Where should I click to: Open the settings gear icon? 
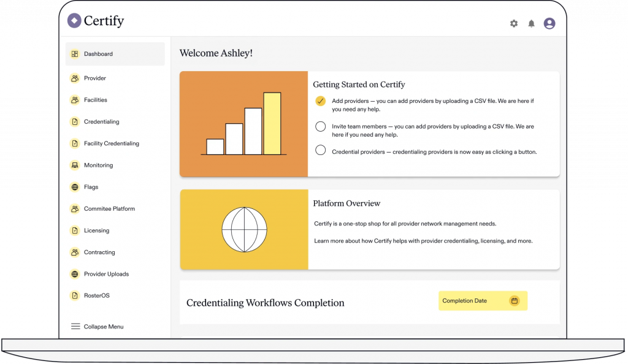(x=513, y=23)
